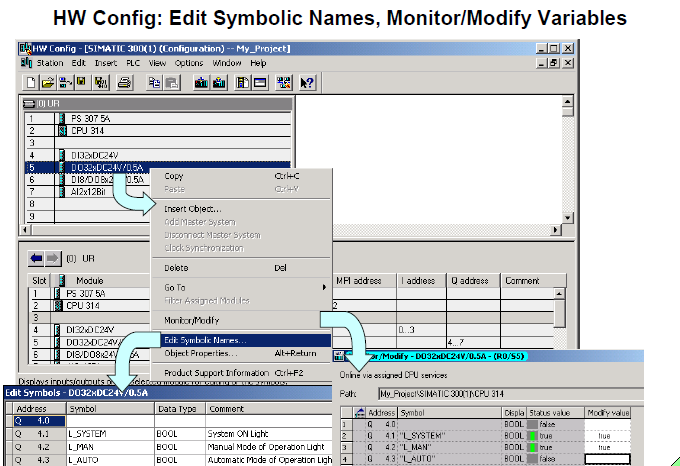Click the green status indicator of L_MAN row

532,447
